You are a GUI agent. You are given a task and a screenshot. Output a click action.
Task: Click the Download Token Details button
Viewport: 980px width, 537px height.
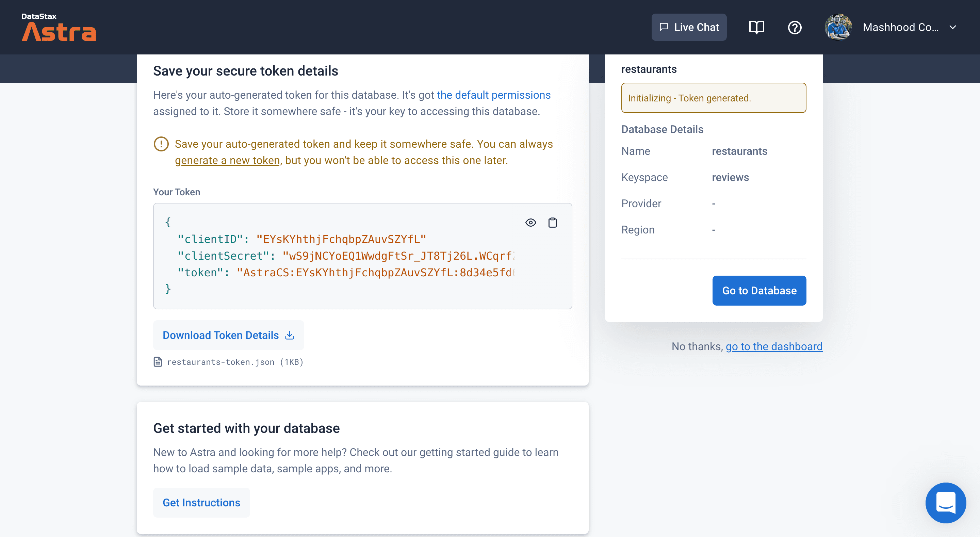click(x=228, y=335)
